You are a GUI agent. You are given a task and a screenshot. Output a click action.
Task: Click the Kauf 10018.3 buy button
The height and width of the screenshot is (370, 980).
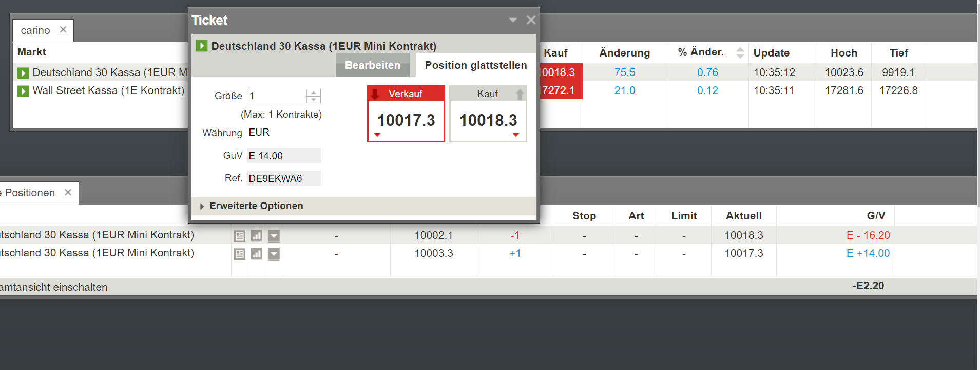click(x=488, y=114)
